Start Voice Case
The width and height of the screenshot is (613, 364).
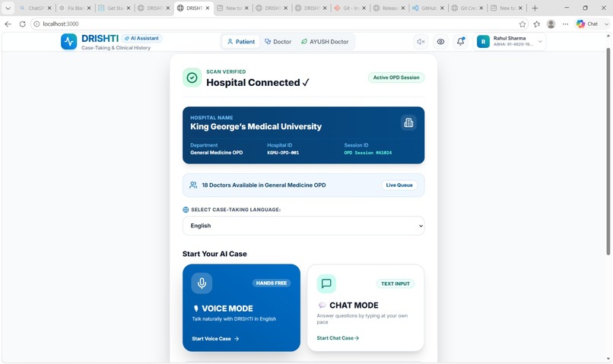(x=215, y=339)
